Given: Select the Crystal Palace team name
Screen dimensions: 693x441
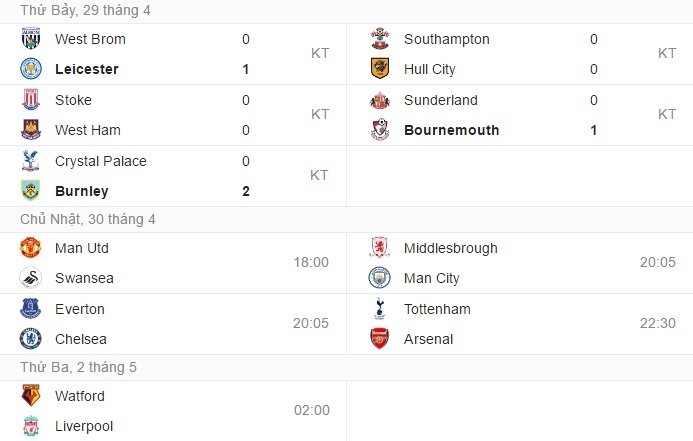Looking at the screenshot, I should pyautogui.click(x=101, y=161).
